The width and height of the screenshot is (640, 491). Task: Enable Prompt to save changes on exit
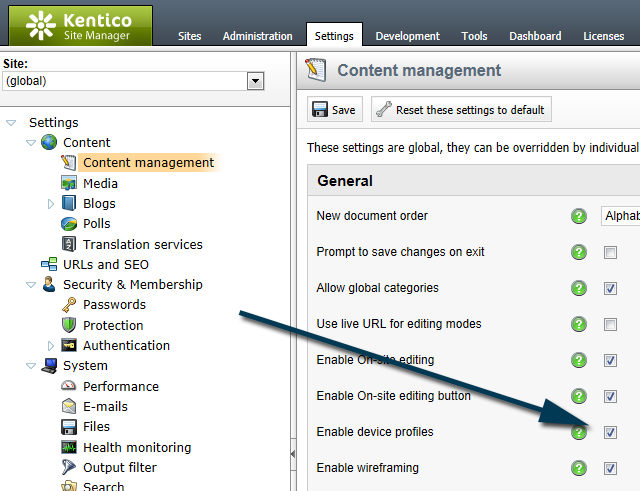(x=610, y=253)
